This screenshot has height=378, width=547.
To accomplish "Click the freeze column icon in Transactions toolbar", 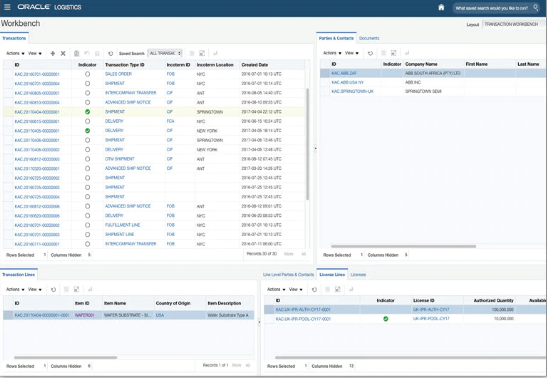I will [192, 53].
